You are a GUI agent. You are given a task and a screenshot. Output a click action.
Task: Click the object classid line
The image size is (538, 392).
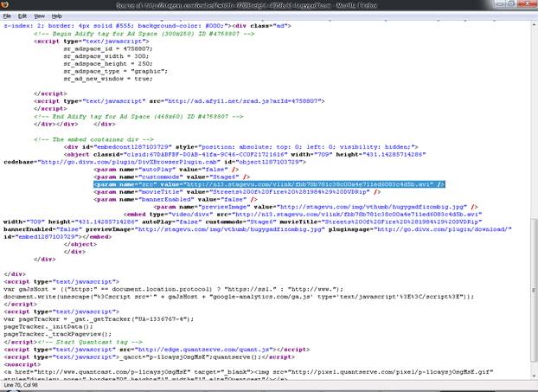[245, 155]
